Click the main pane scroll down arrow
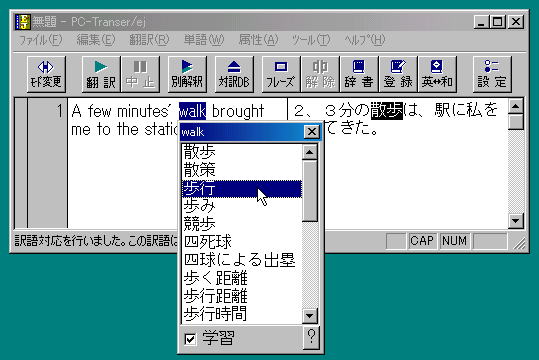Image resolution: width=539 pixels, height=360 pixels. (516, 221)
